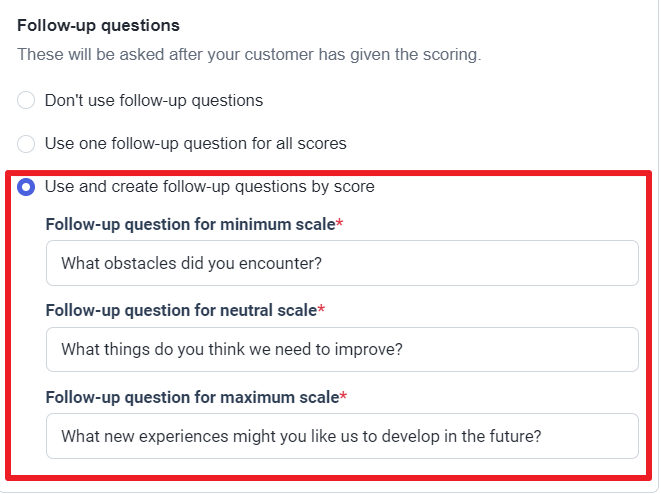Image resolution: width=661 pixels, height=494 pixels.
Task: Focus the minimum scale follow-up question field
Action: click(342, 263)
